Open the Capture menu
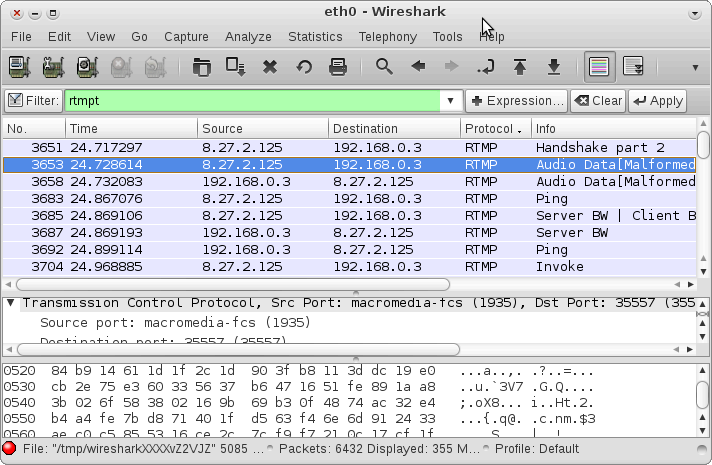Image resolution: width=712 pixels, height=465 pixels. (186, 36)
